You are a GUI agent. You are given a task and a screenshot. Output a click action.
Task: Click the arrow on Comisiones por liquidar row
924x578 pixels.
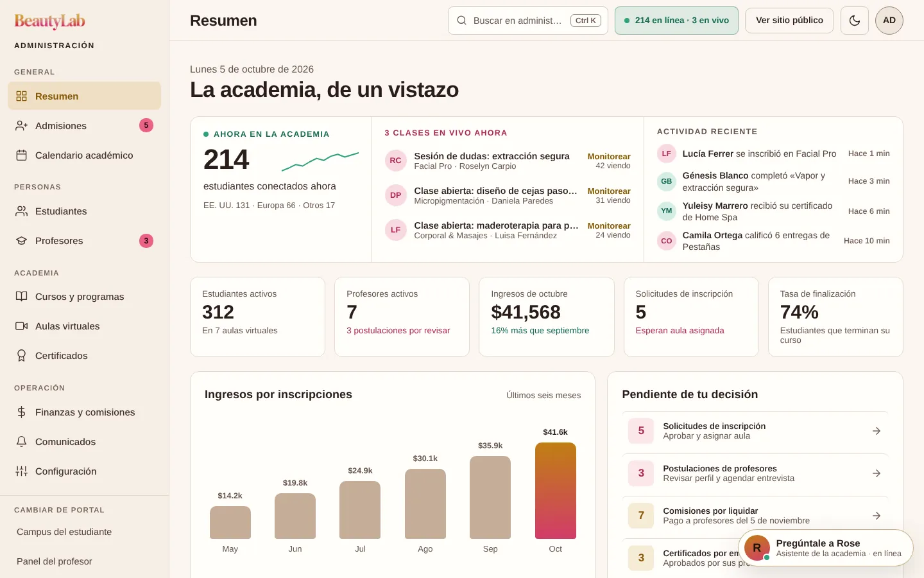coord(877,516)
